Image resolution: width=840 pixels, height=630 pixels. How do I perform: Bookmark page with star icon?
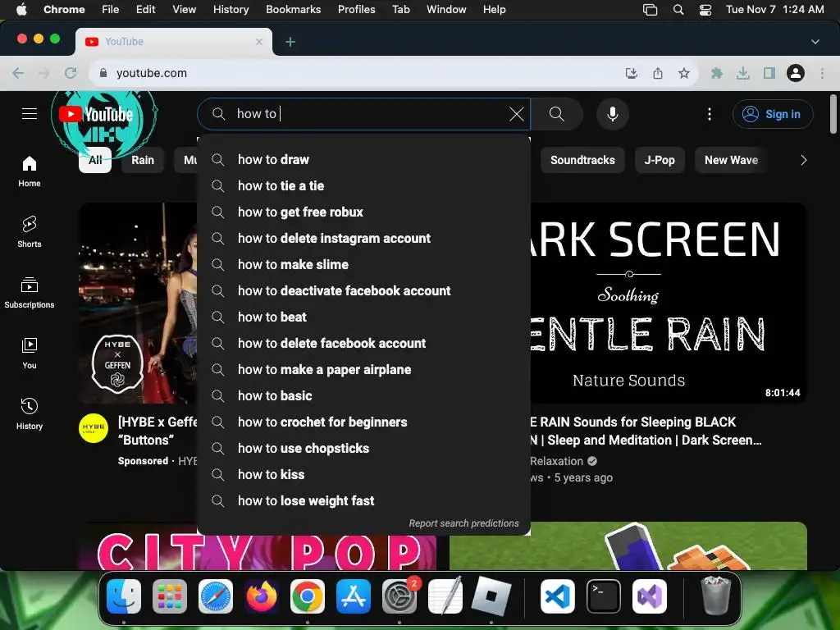pyautogui.click(x=683, y=73)
